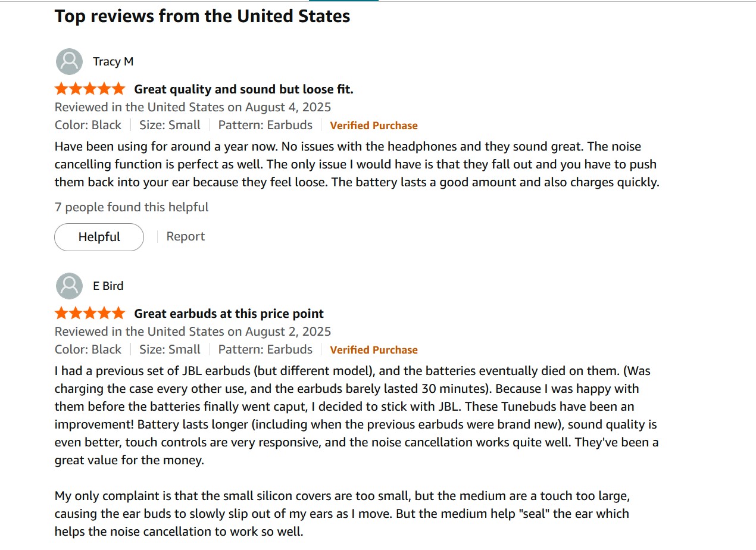The width and height of the screenshot is (756, 550).
Task: Click E Bird's profile avatar icon
Action: (x=69, y=286)
